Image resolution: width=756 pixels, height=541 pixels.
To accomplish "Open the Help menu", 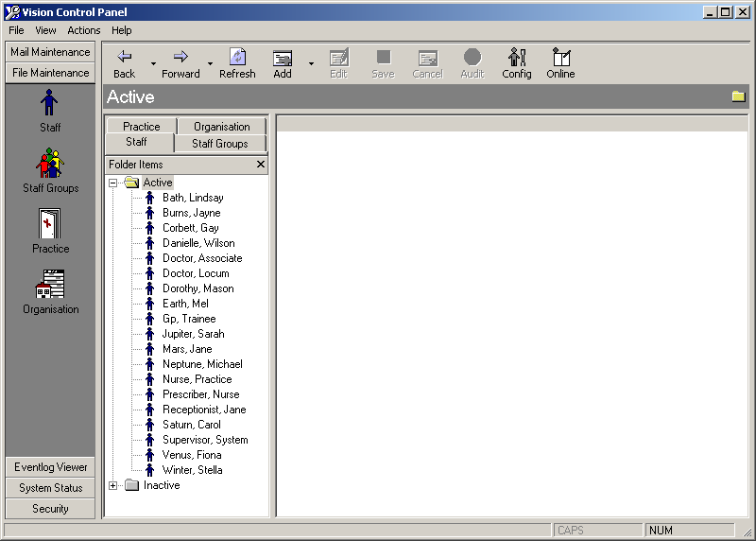I will (122, 30).
